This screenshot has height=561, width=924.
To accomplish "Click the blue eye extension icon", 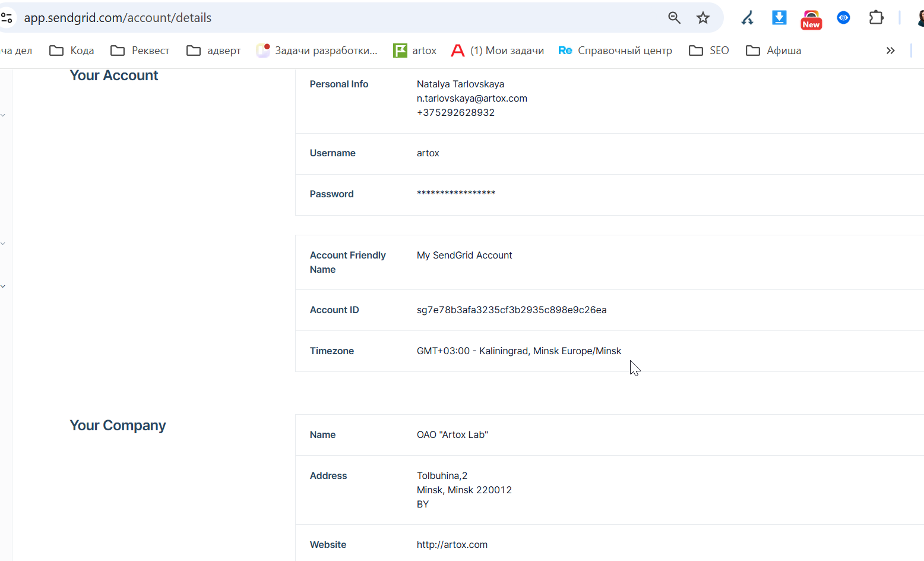I will (x=843, y=18).
